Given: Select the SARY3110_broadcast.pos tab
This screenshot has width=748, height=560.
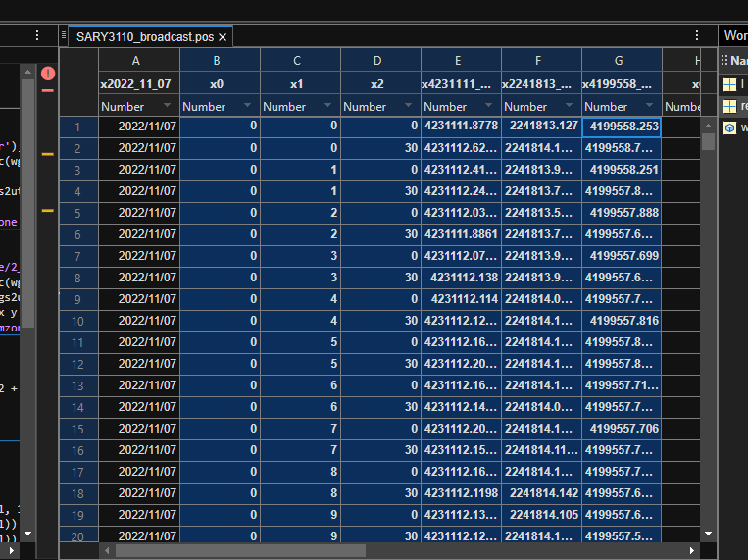Looking at the screenshot, I should [x=150, y=36].
